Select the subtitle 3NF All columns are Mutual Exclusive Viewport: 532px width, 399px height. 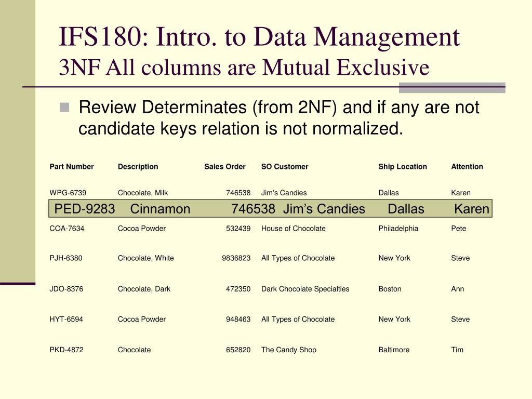pyautogui.click(x=244, y=67)
